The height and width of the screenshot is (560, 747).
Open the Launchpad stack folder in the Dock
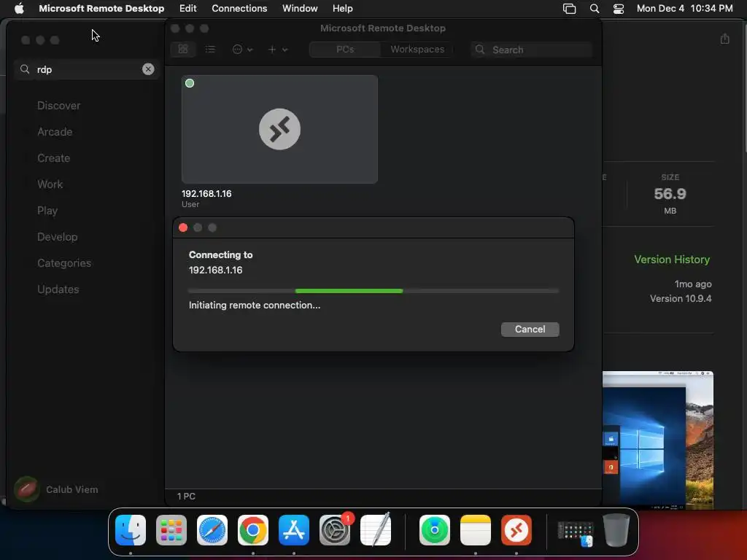point(576,532)
